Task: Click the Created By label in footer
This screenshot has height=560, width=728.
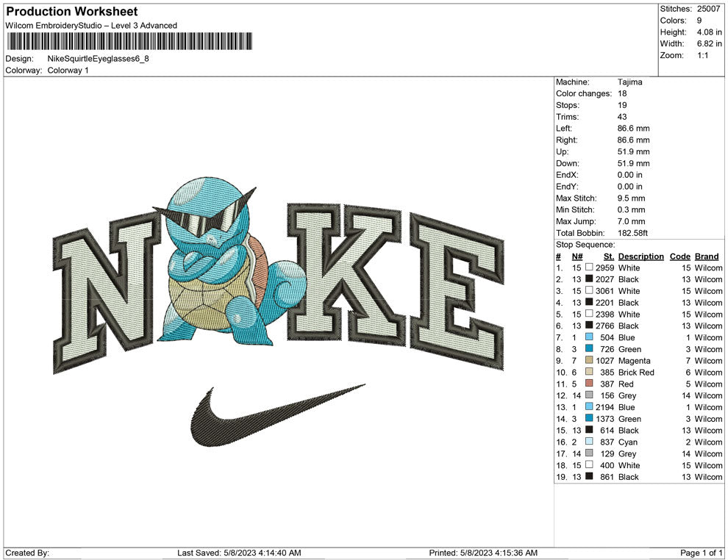Action: [x=27, y=553]
